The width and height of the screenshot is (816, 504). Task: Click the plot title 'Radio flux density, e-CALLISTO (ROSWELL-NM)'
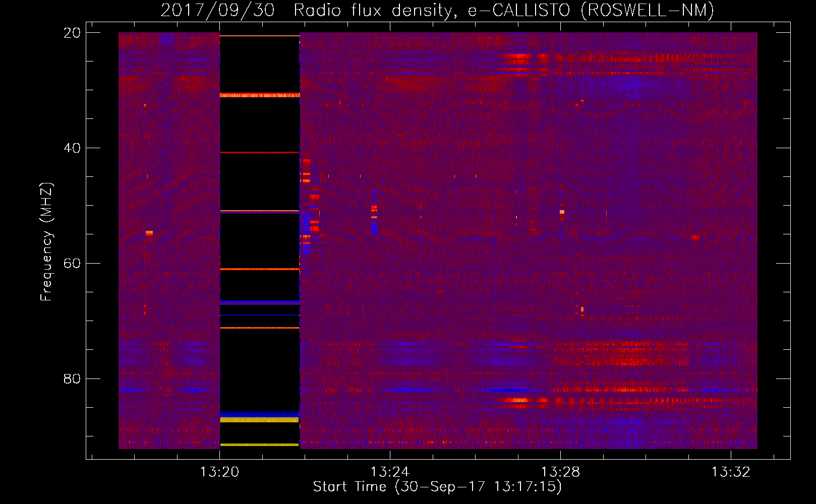click(504, 10)
